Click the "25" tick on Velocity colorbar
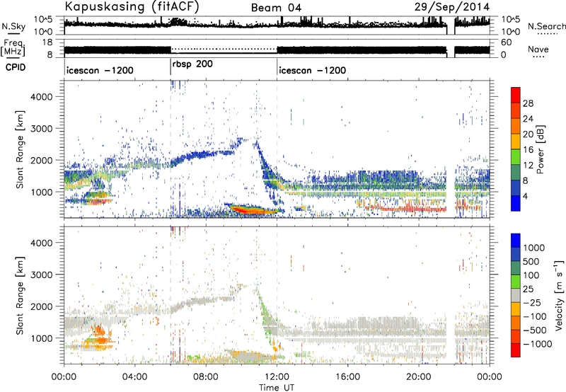 pyautogui.click(x=528, y=289)
